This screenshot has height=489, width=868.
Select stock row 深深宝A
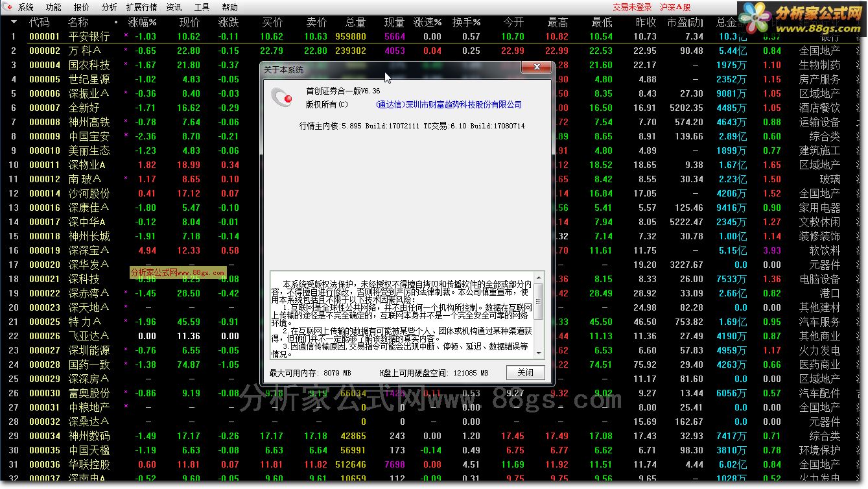(89, 250)
